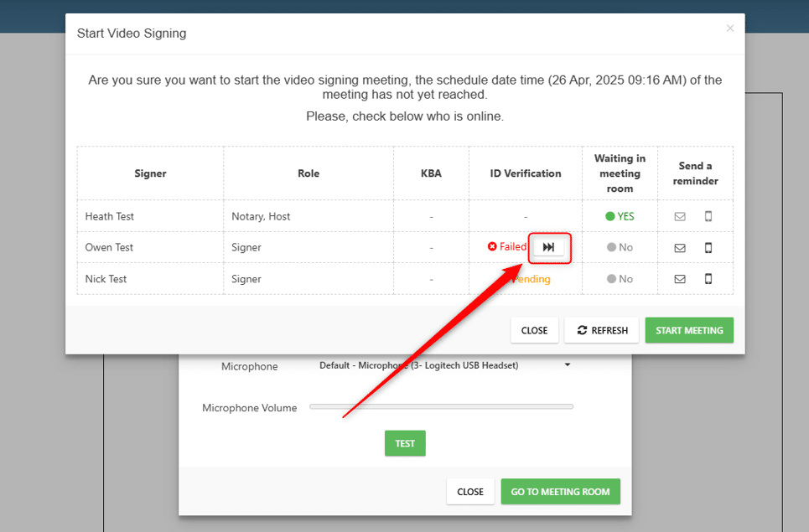Open the Microphone device dropdown

coord(444,365)
